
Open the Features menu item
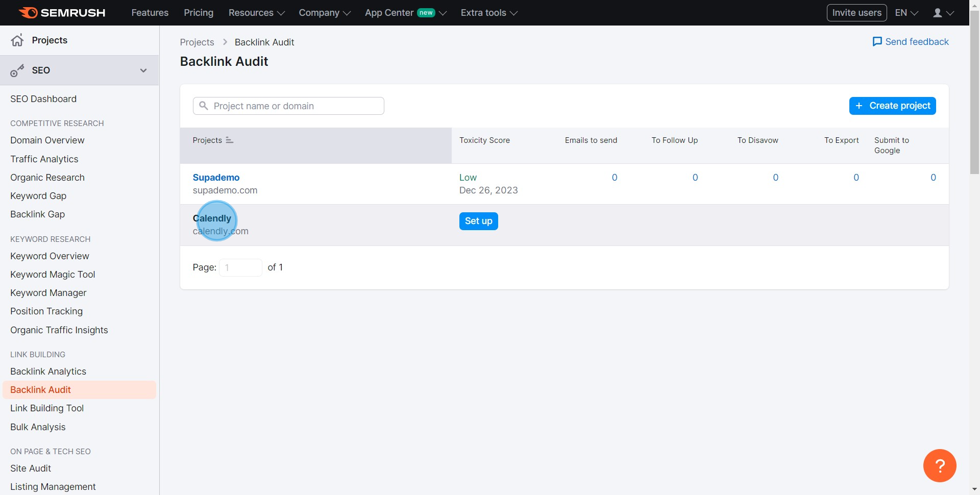click(x=150, y=13)
